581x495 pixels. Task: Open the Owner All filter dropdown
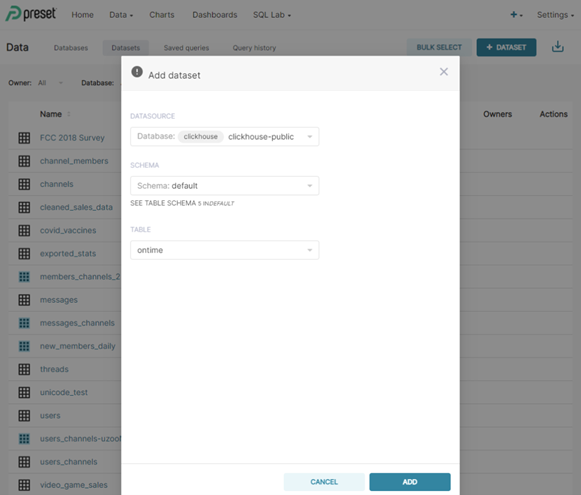(x=50, y=83)
